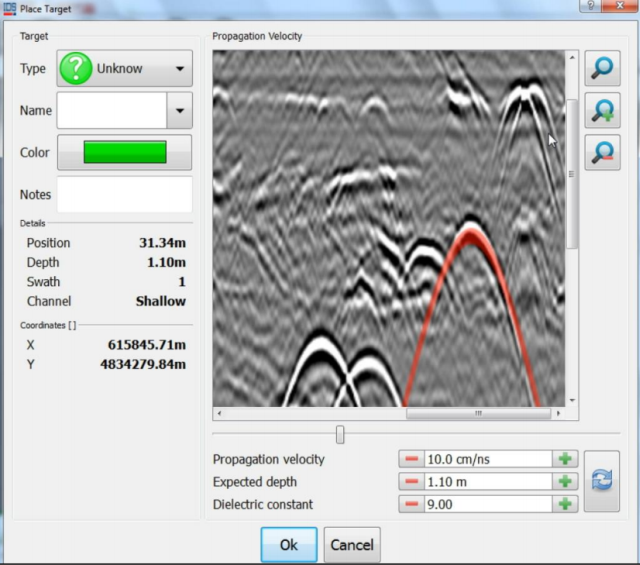Click the Notes text field

click(124, 194)
